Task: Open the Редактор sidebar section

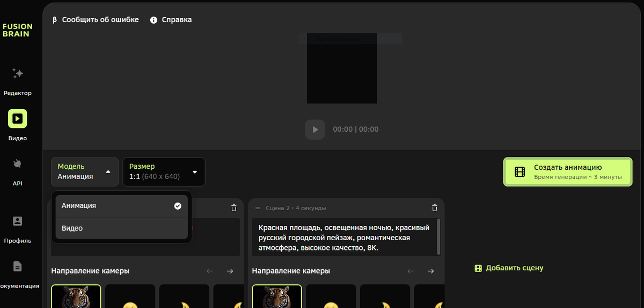Action: coord(17,82)
